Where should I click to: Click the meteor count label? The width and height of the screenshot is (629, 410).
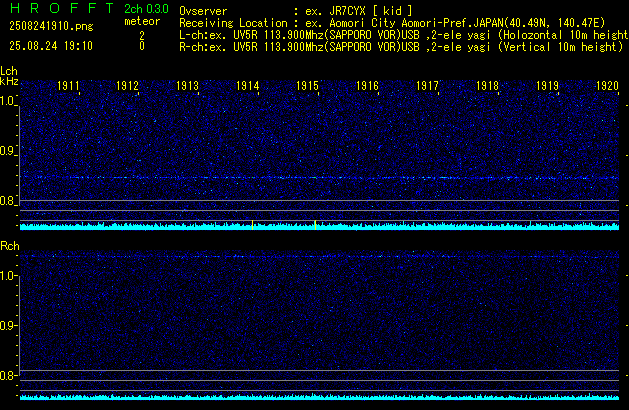coord(142,21)
